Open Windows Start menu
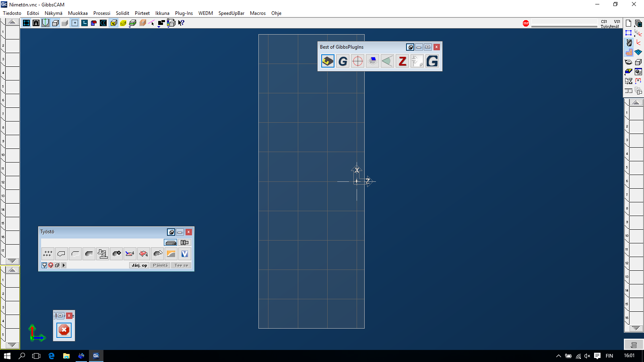Screen dimensions: 644x362 click(7, 356)
